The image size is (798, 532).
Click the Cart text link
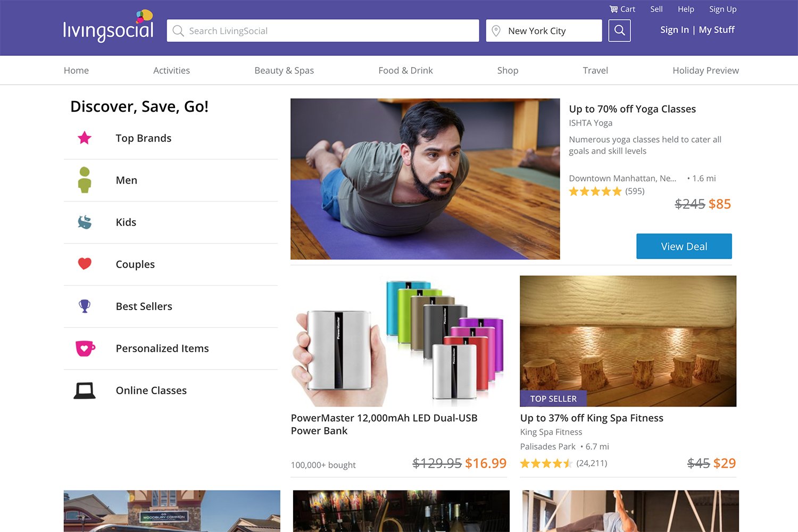click(628, 9)
